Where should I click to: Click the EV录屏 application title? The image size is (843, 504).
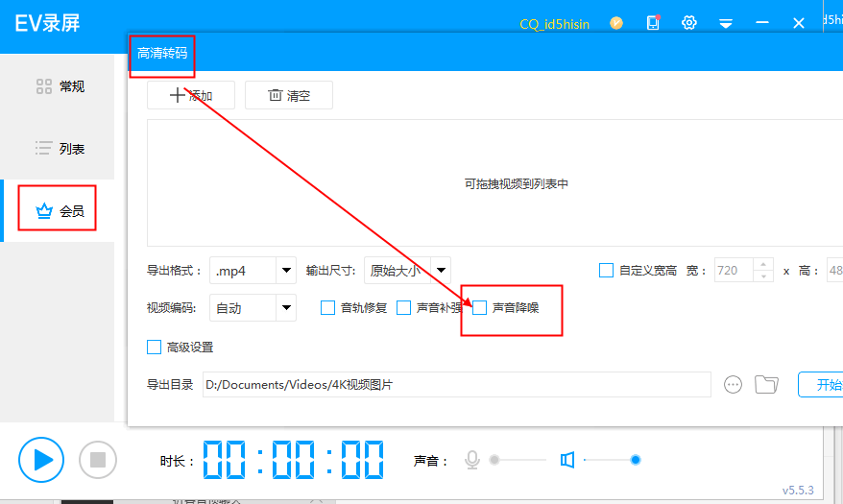(47, 23)
